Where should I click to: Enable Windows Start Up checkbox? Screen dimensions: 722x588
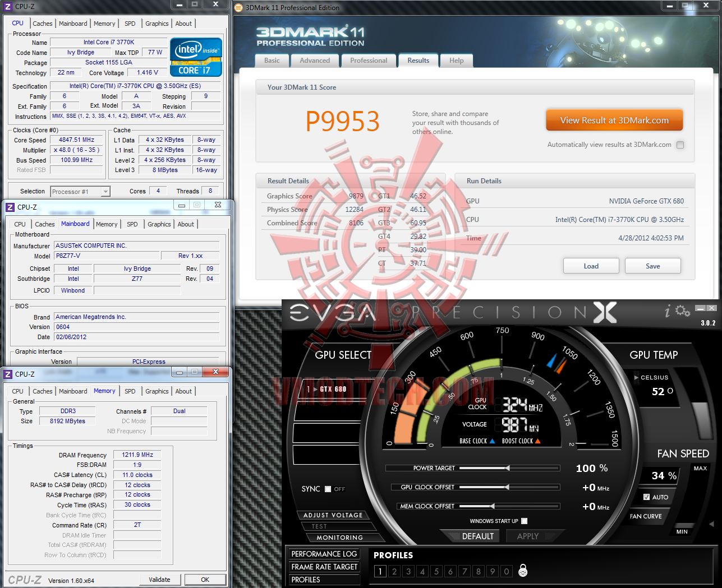(524, 521)
